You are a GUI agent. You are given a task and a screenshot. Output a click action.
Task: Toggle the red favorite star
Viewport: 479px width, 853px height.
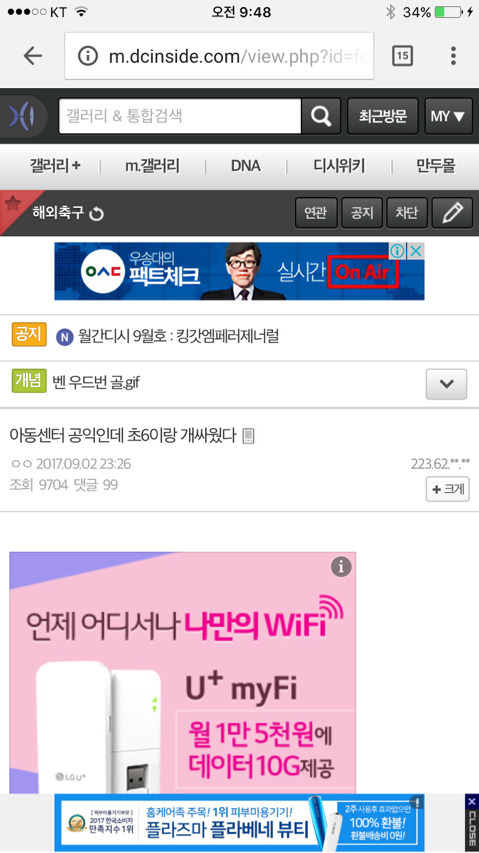coord(13,204)
